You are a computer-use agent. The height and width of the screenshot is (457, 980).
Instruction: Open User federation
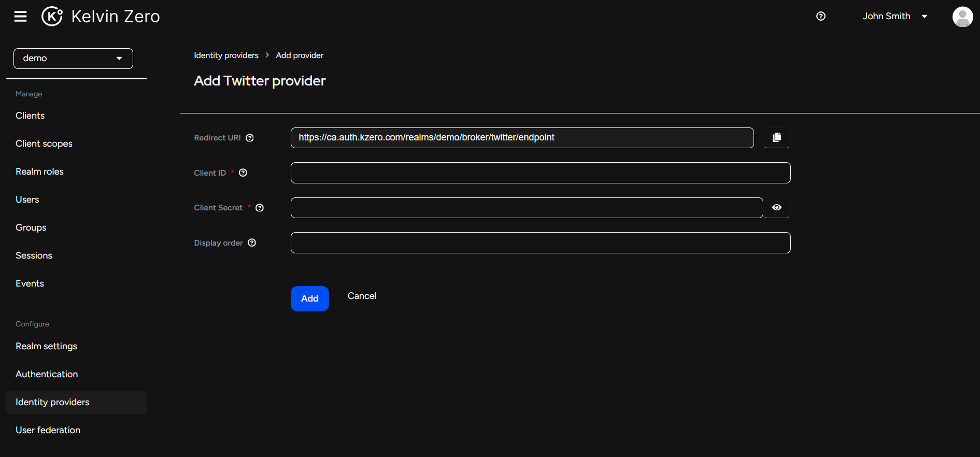[x=48, y=430]
